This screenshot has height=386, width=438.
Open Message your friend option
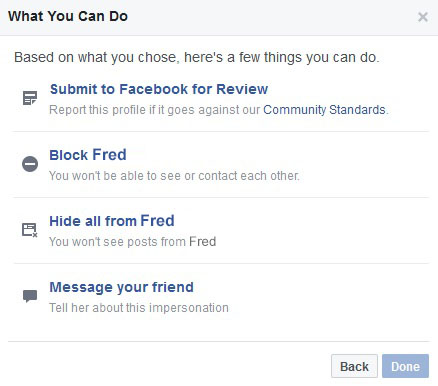point(121,287)
